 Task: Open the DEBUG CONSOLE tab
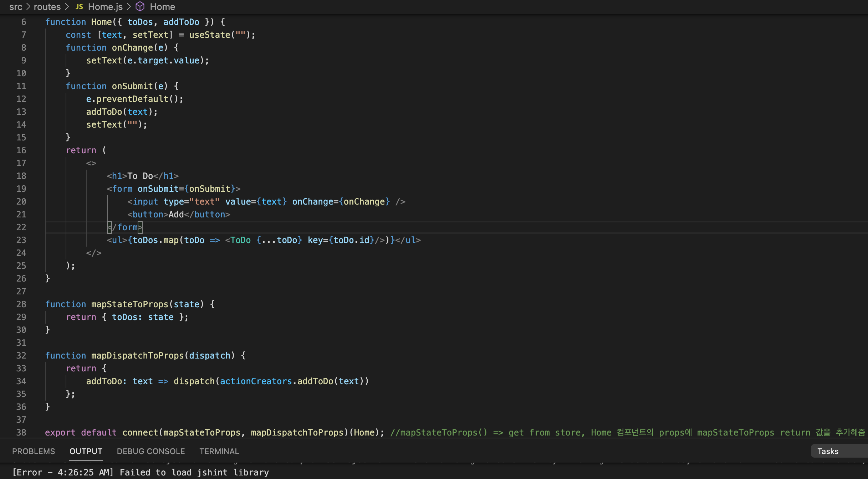150,451
